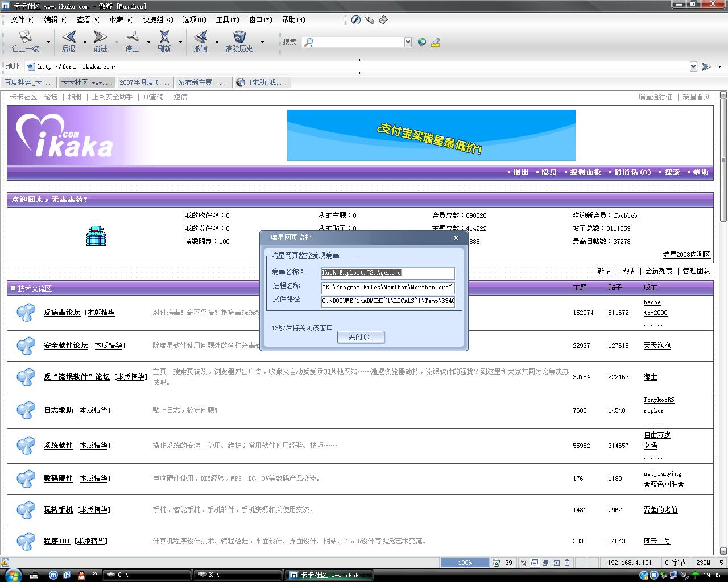Open the dropdown arrow next to 后退
728x582 pixels.
pos(85,42)
